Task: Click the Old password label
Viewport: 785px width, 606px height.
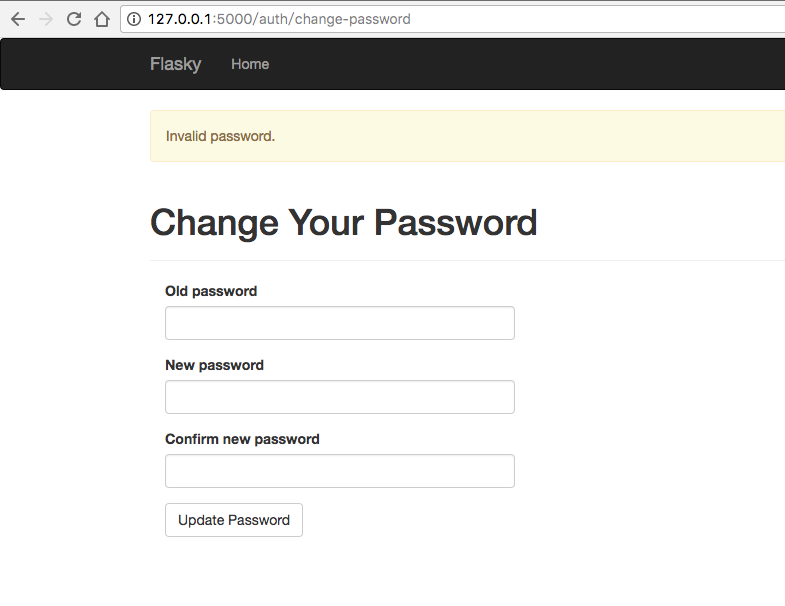Action: 211,291
